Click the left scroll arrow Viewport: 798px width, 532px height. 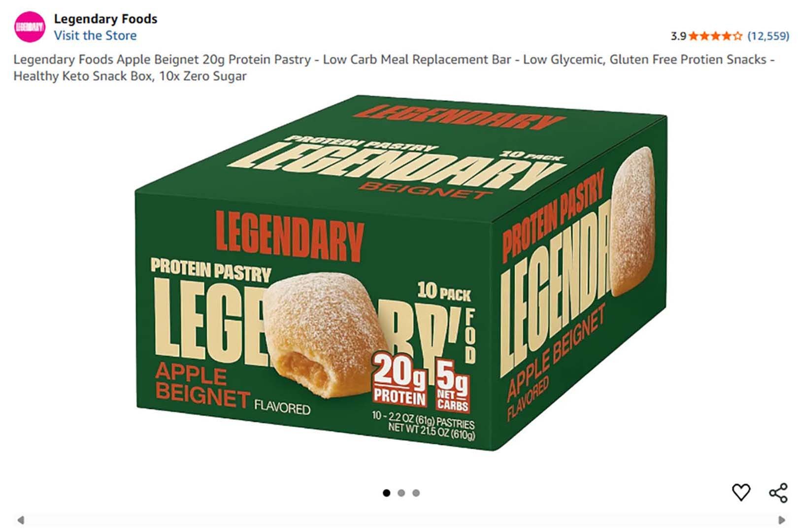point(21,520)
